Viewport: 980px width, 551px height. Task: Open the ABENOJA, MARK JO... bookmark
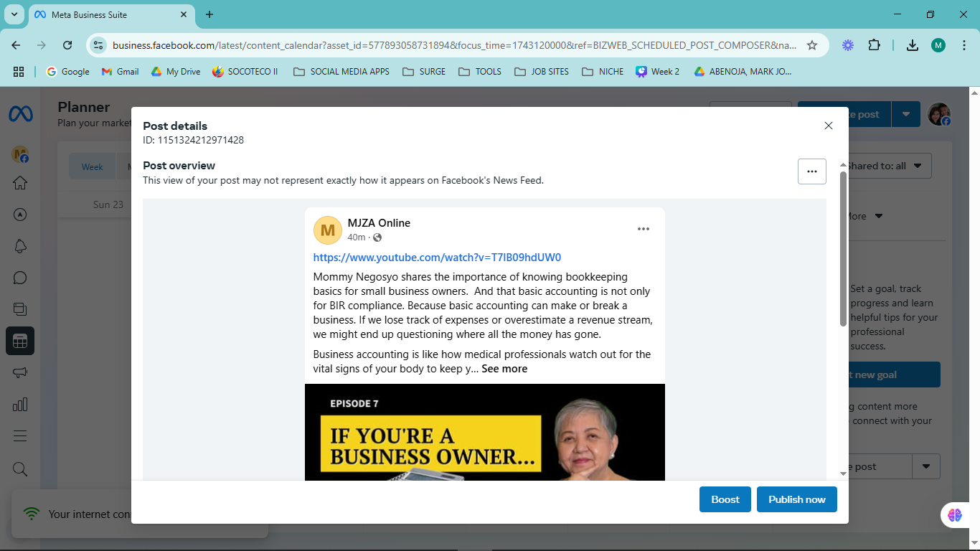pos(743,72)
